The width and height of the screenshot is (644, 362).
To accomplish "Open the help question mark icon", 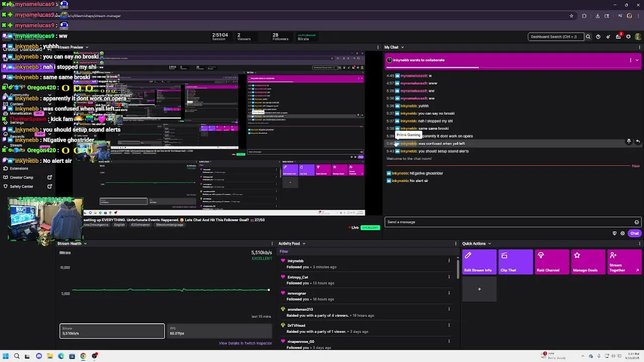I will point(598,37).
